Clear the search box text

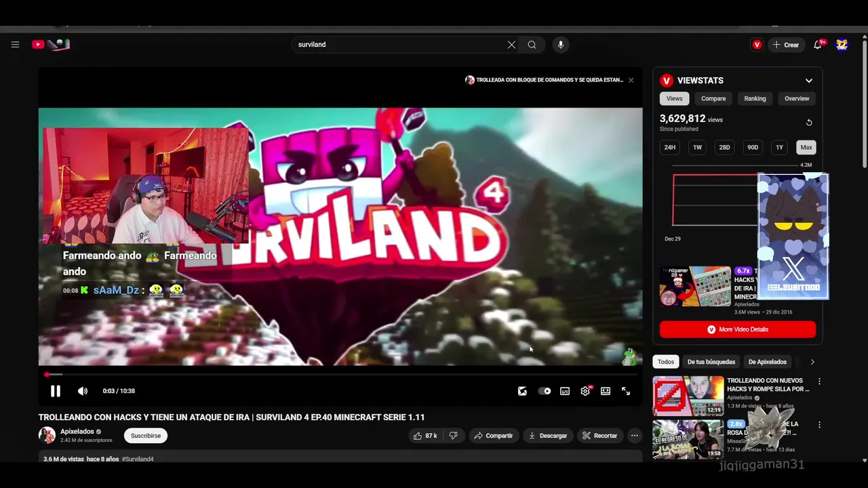tap(511, 45)
